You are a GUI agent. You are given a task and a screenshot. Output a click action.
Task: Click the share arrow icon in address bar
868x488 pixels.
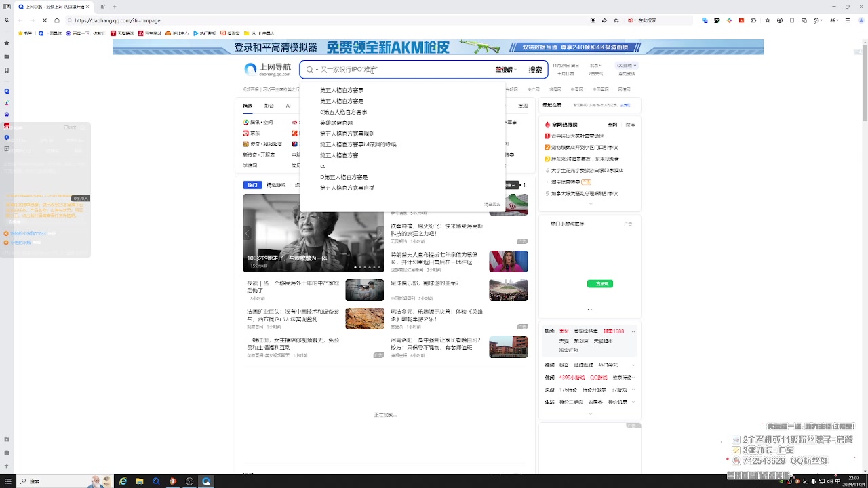point(604,20)
